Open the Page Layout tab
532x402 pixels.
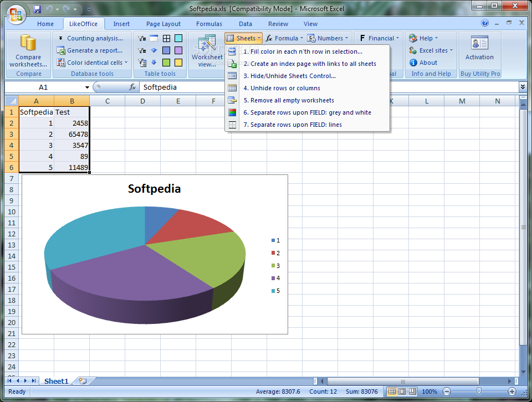point(163,24)
